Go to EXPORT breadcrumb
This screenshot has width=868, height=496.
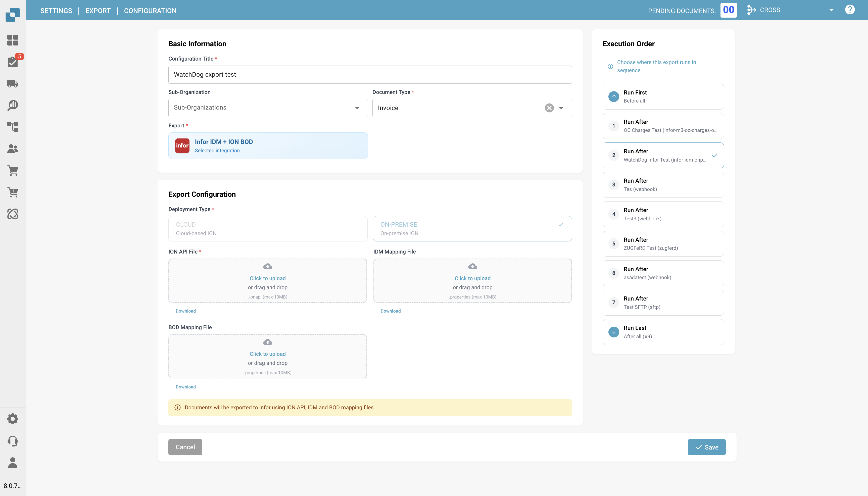click(x=98, y=11)
